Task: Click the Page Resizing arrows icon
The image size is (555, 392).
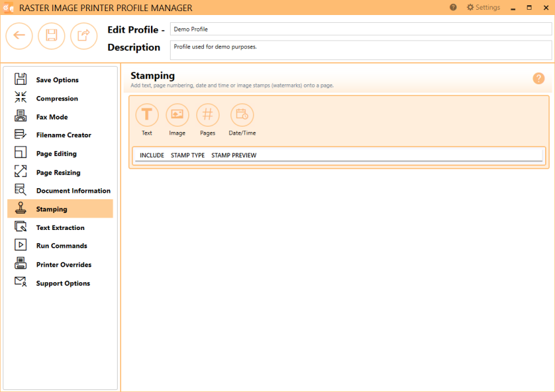Action: [x=20, y=171]
